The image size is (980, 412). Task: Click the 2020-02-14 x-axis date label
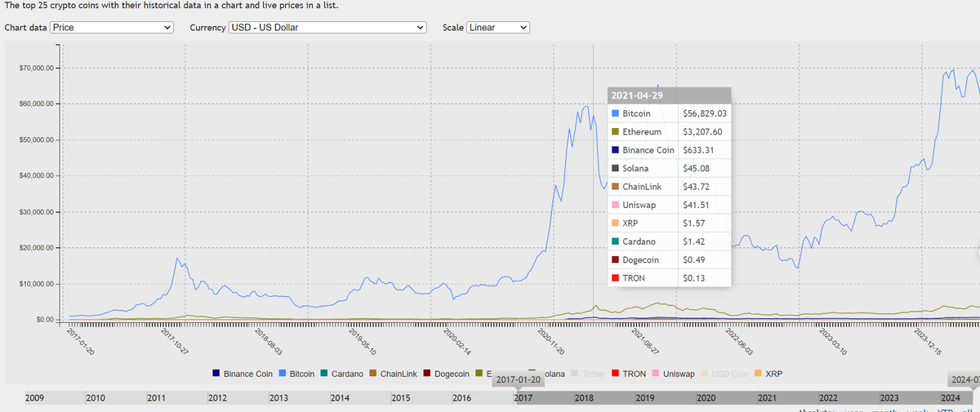point(456,342)
